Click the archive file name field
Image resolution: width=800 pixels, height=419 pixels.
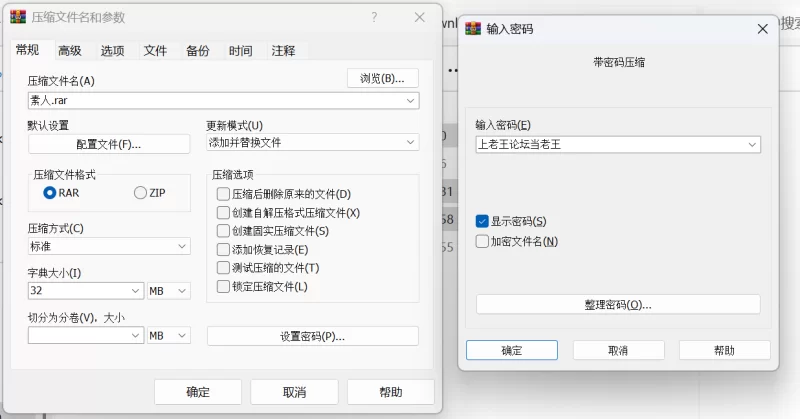tap(215, 101)
